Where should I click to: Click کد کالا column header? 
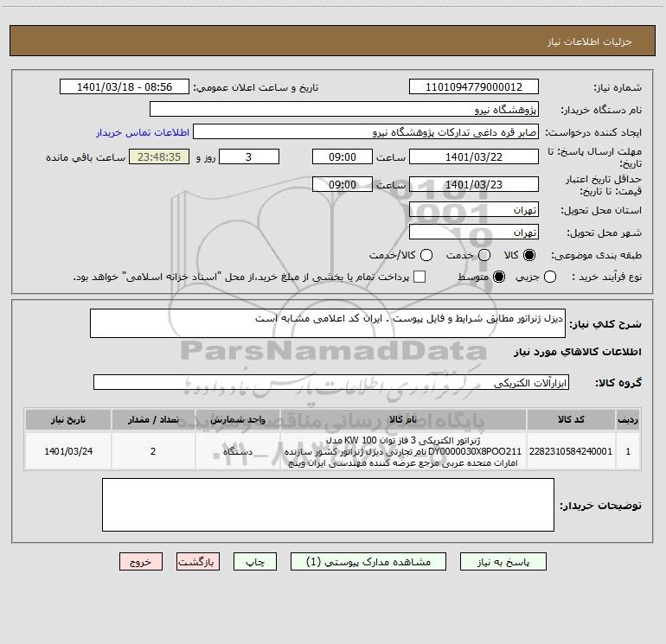[571, 420]
